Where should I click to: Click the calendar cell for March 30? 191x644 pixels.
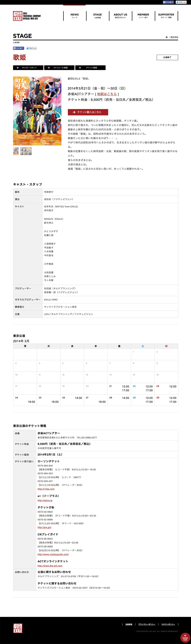(x=166, y=400)
